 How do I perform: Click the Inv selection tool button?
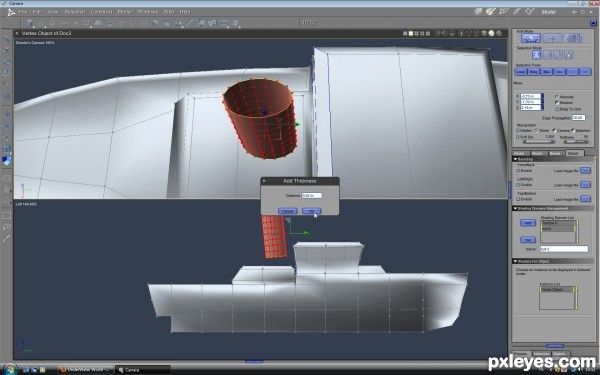coord(559,72)
